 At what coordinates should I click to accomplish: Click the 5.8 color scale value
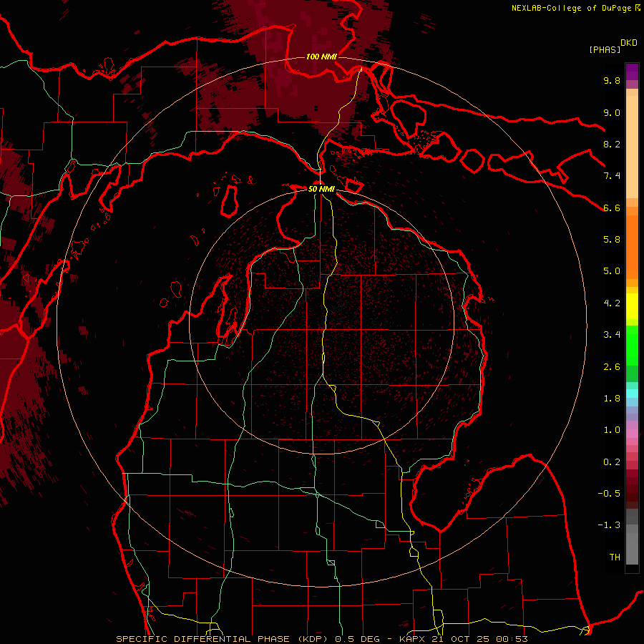(612, 240)
